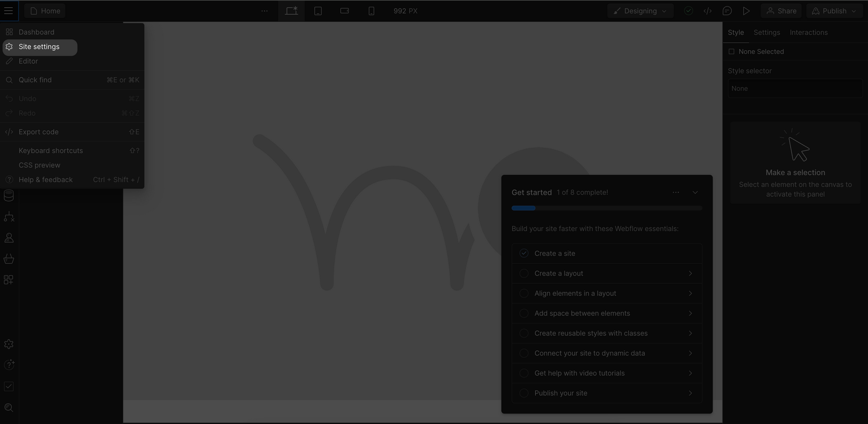Open canvas options three-dot menu in top bar
The height and width of the screenshot is (424, 868).
[264, 11]
